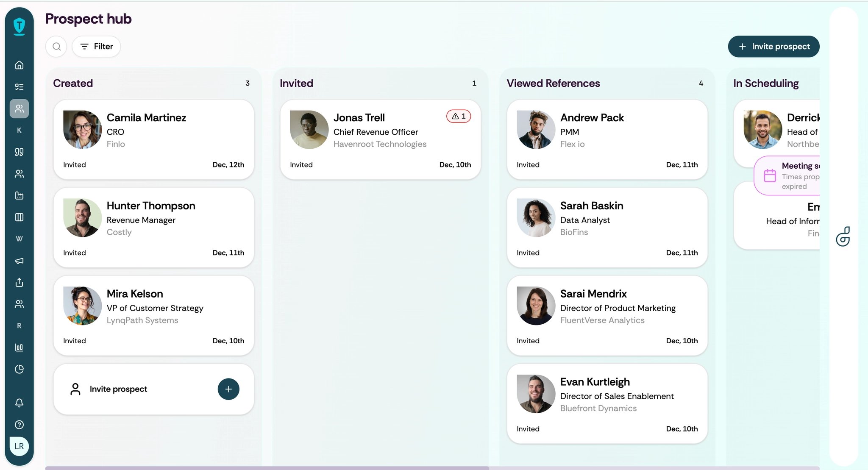The image size is (868, 470).
Task: Click the horizontal scrollbar at the bottom
Action: coord(267,468)
